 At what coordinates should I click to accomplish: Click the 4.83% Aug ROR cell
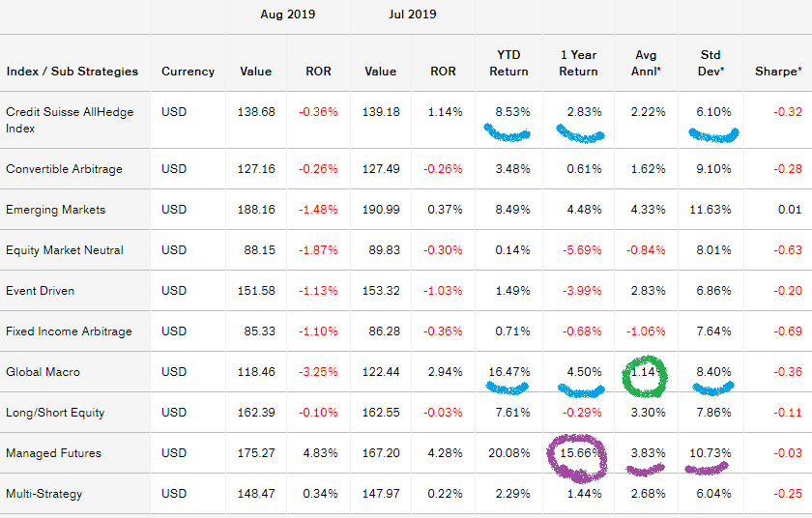(321, 453)
